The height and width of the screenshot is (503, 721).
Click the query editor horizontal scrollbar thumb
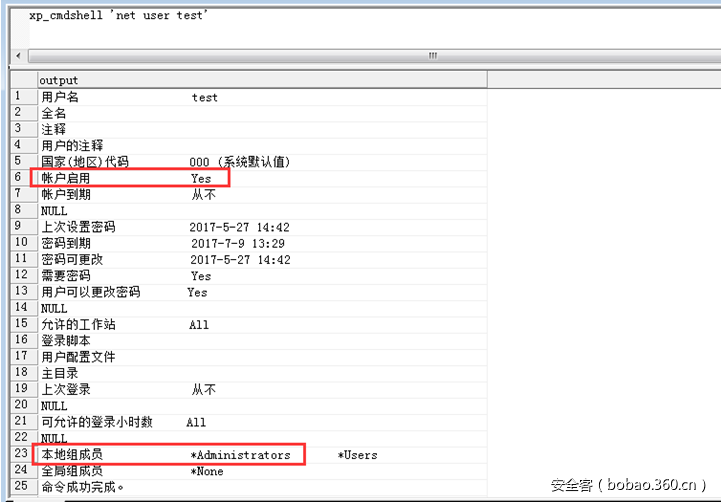pos(375,56)
